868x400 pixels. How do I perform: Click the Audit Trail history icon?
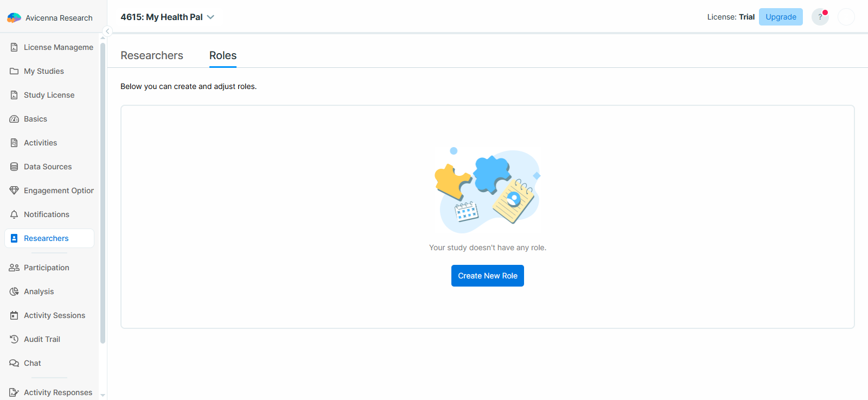tap(14, 339)
